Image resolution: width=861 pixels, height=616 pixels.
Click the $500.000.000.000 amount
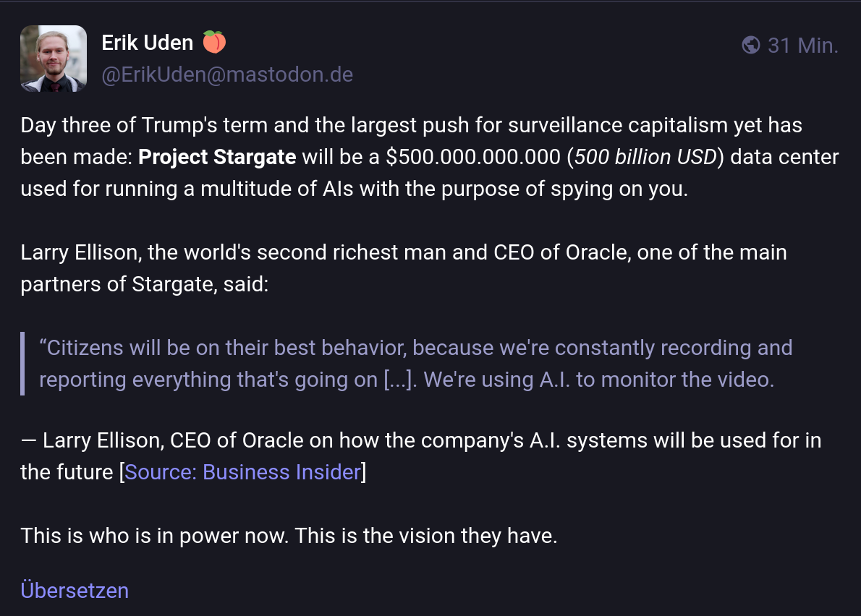pos(472,158)
